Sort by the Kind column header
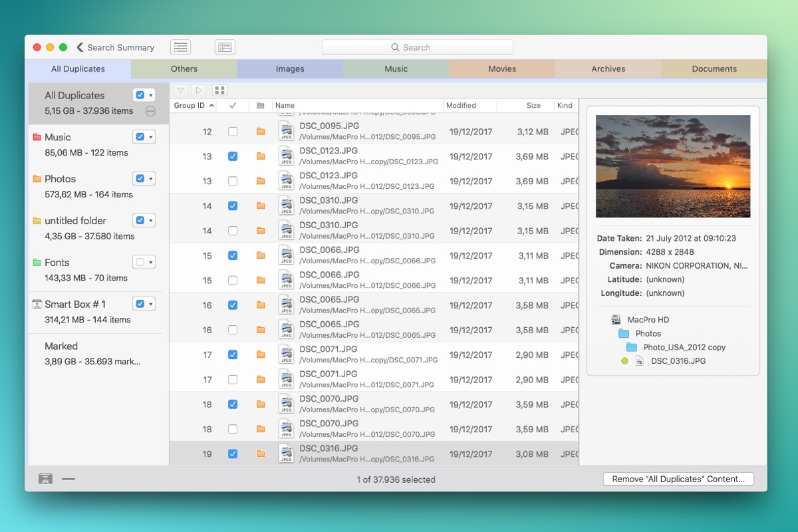The image size is (798, 532). pos(567,105)
